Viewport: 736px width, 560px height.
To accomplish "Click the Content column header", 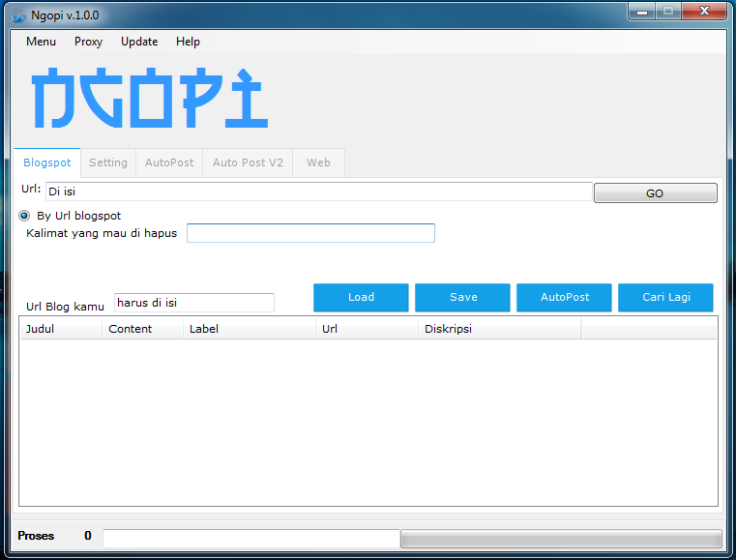I will point(142,329).
